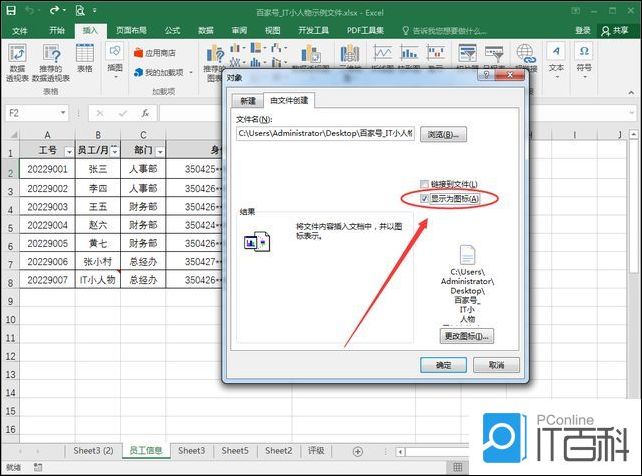Open the Text (文本) group
The height and width of the screenshot is (476, 642).
[x=556, y=61]
